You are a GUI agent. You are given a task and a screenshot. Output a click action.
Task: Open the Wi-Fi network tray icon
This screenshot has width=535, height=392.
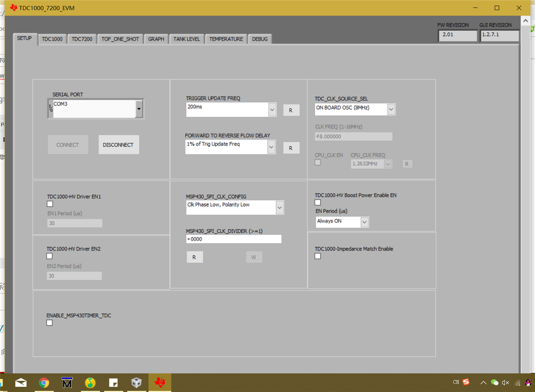(517, 383)
